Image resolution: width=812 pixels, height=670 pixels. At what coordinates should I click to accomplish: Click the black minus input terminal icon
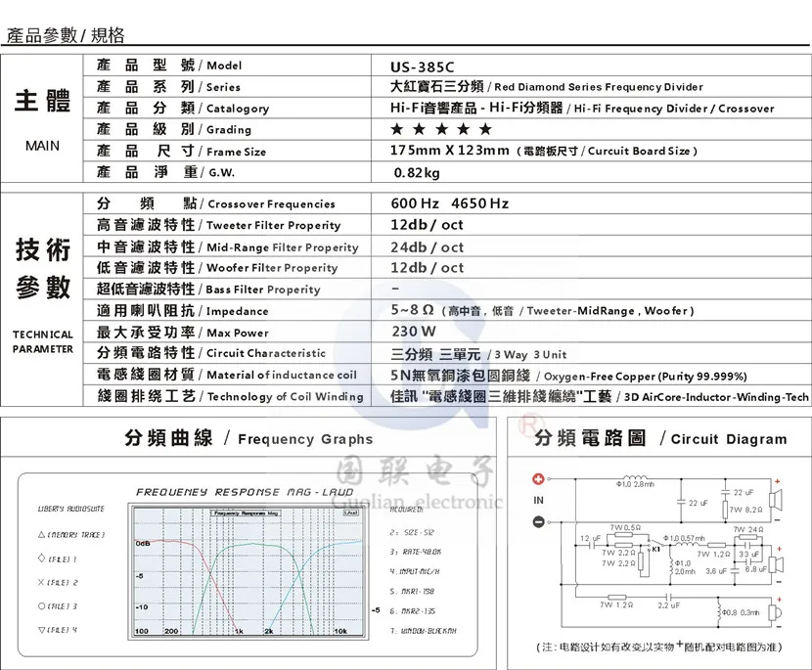[x=539, y=521]
